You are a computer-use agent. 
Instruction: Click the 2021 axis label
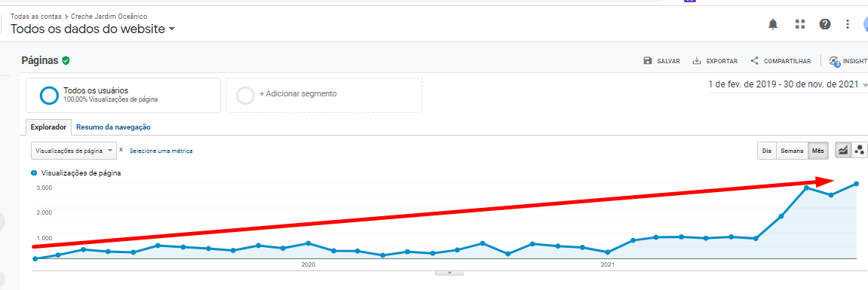click(607, 264)
